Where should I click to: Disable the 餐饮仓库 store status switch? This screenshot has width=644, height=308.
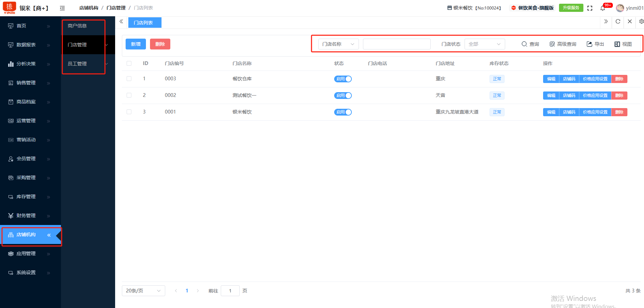[x=343, y=79]
